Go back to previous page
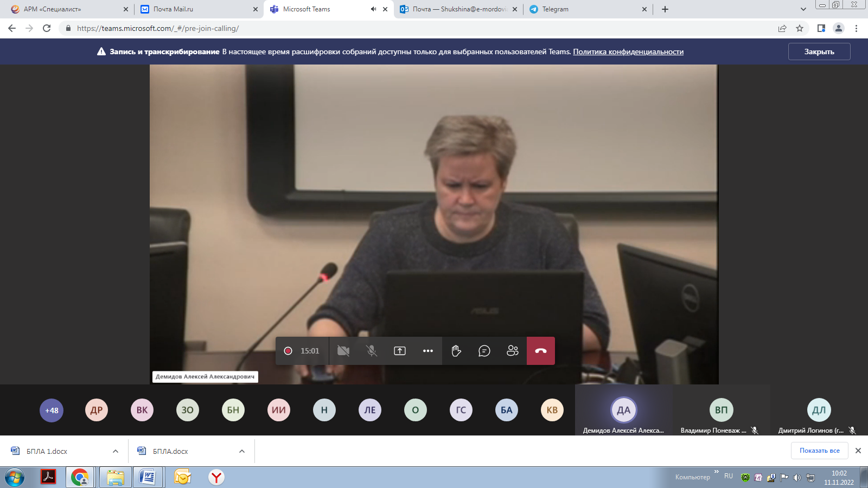This screenshot has height=488, width=868. click(x=12, y=28)
